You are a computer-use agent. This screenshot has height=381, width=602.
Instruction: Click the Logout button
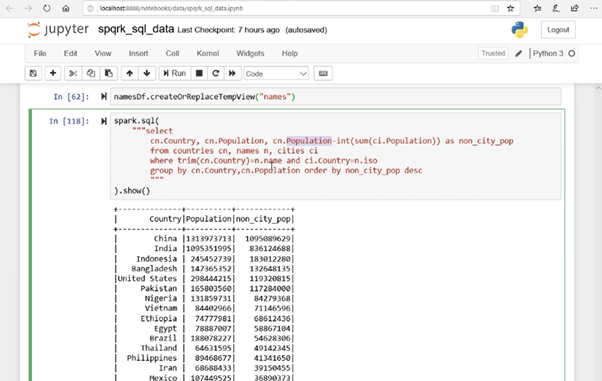click(x=558, y=30)
